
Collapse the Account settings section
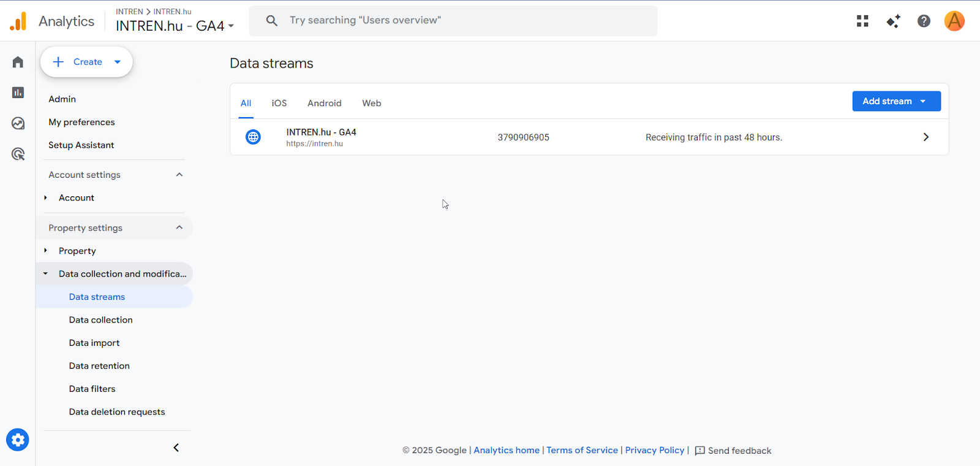coord(179,175)
